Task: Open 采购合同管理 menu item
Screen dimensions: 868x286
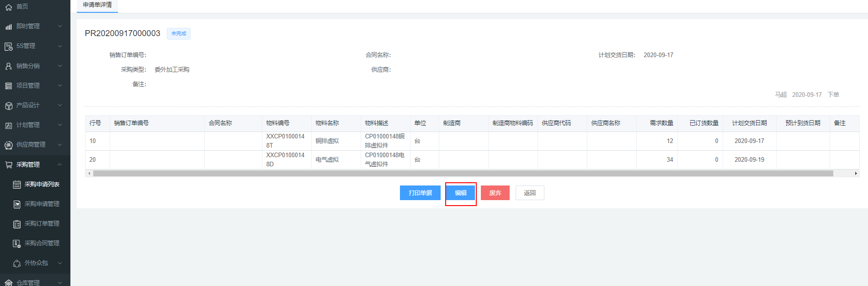Action: pos(42,244)
